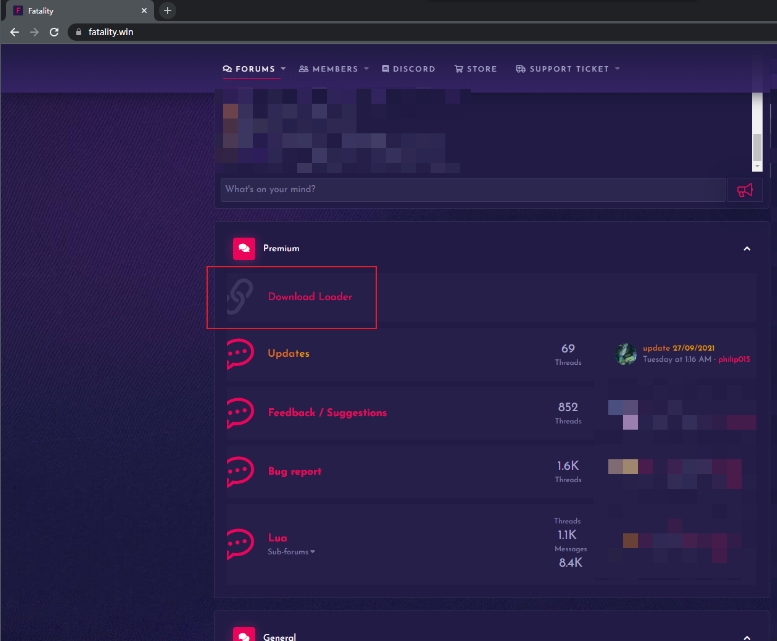Click the Feedback / Suggestions bubble icon
Viewport: 777px width, 641px height.
pyautogui.click(x=239, y=412)
